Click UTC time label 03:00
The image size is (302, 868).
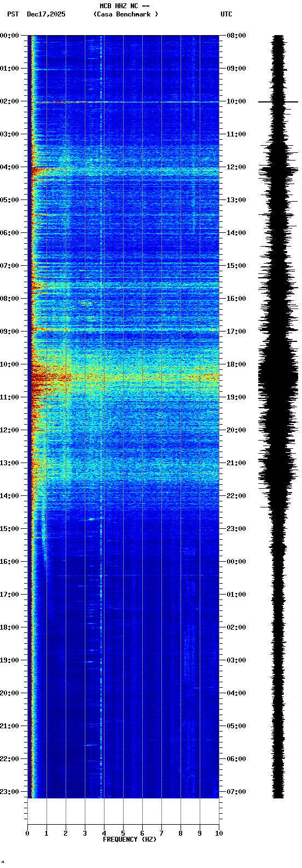click(236, 660)
